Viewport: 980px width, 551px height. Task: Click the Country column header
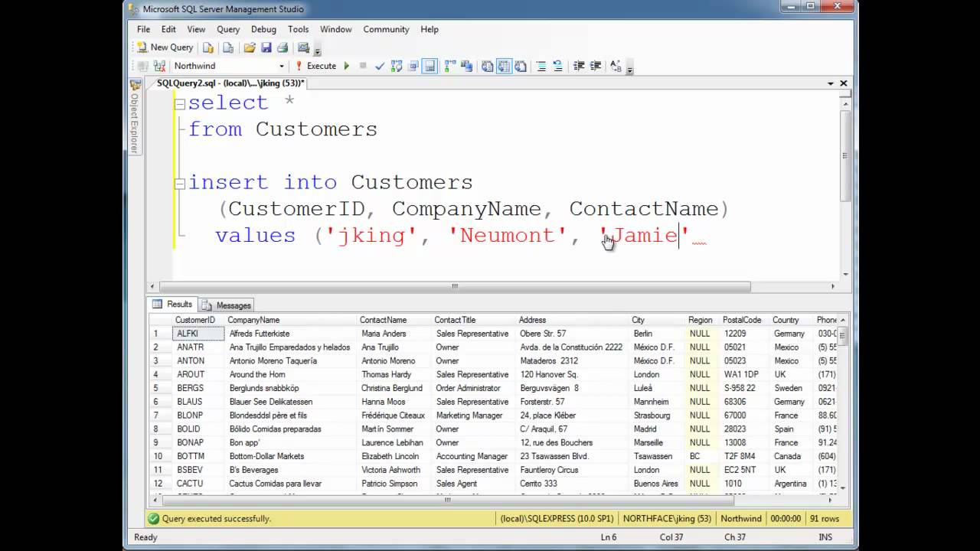pyautogui.click(x=791, y=320)
